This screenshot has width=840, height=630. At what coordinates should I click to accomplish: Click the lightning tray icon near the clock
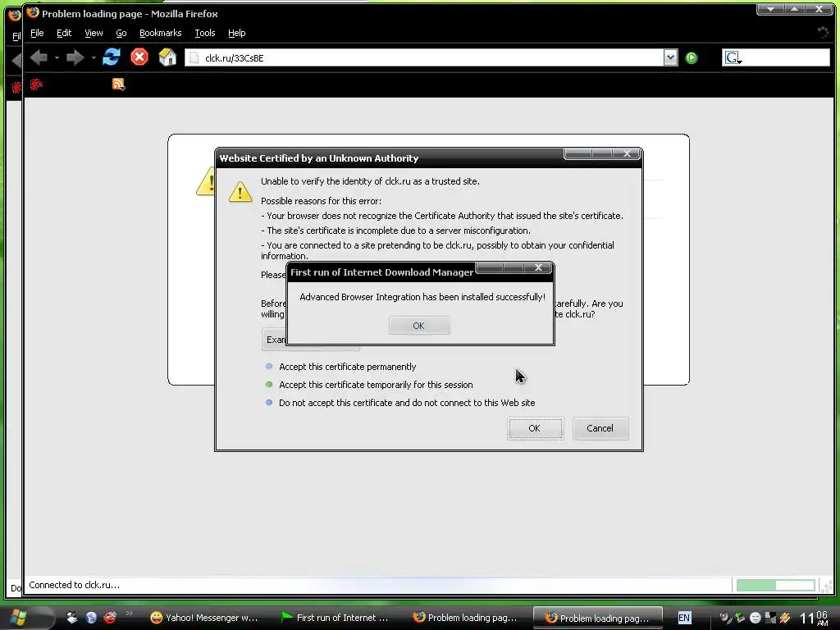pyautogui.click(x=785, y=618)
